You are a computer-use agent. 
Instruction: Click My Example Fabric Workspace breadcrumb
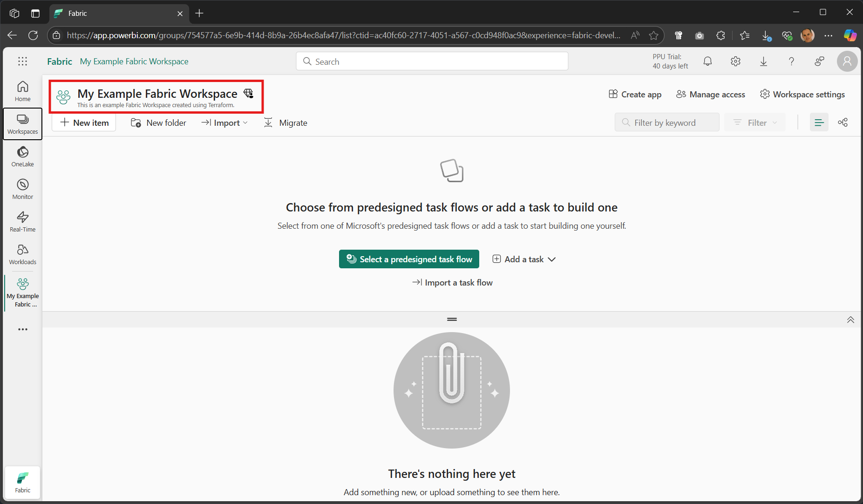tap(134, 61)
